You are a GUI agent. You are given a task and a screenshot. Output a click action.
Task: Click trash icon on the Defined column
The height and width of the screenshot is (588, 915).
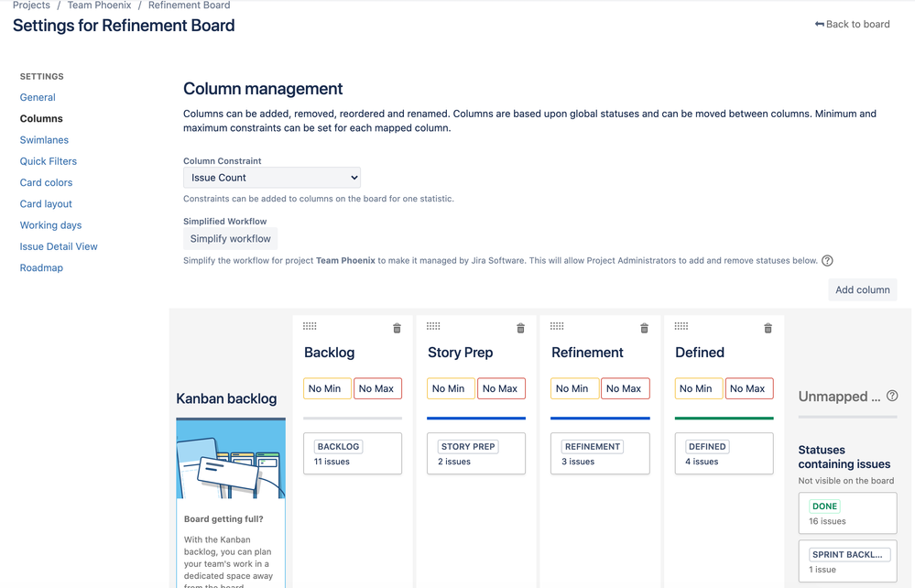pyautogui.click(x=768, y=328)
